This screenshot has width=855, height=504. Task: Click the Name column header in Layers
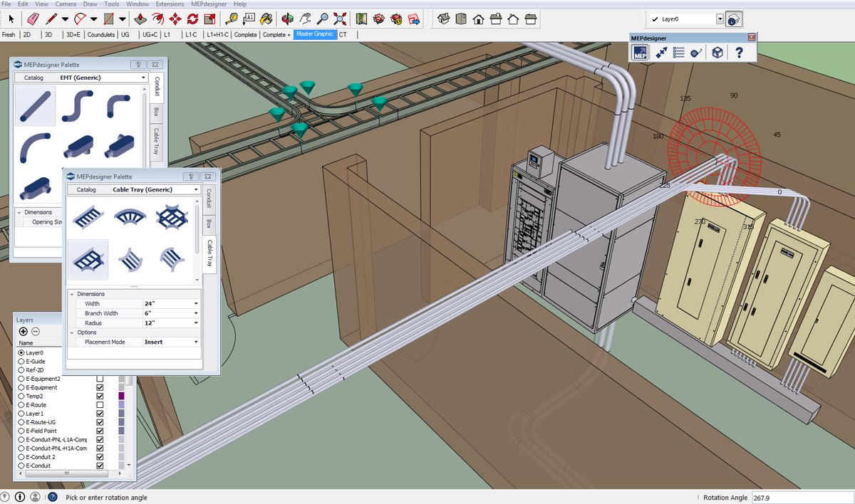(x=26, y=343)
